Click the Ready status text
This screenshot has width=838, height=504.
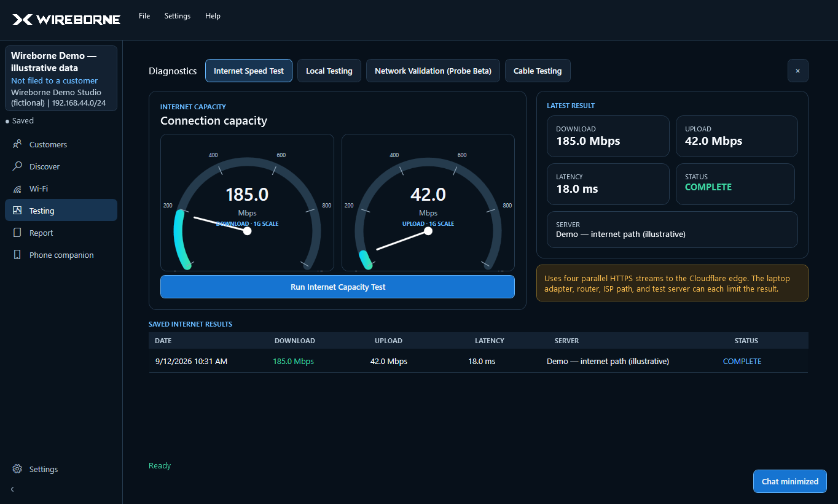pos(160,466)
